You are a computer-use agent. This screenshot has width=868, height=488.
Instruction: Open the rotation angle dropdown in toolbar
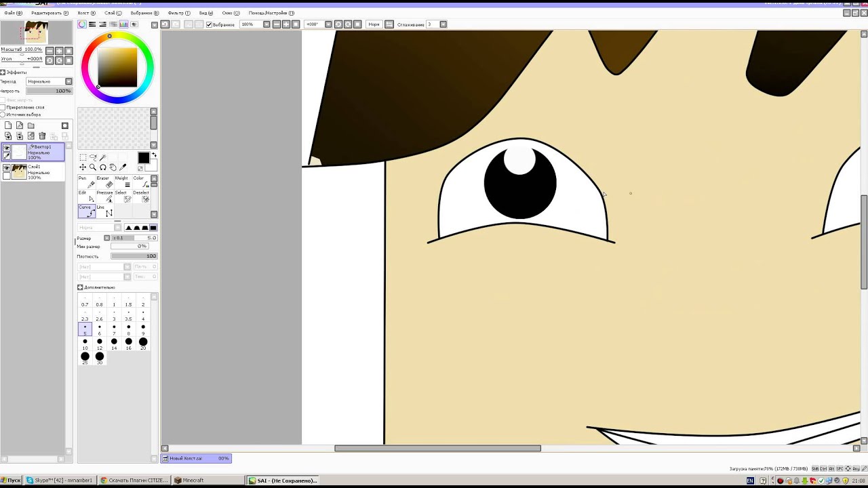tap(328, 24)
